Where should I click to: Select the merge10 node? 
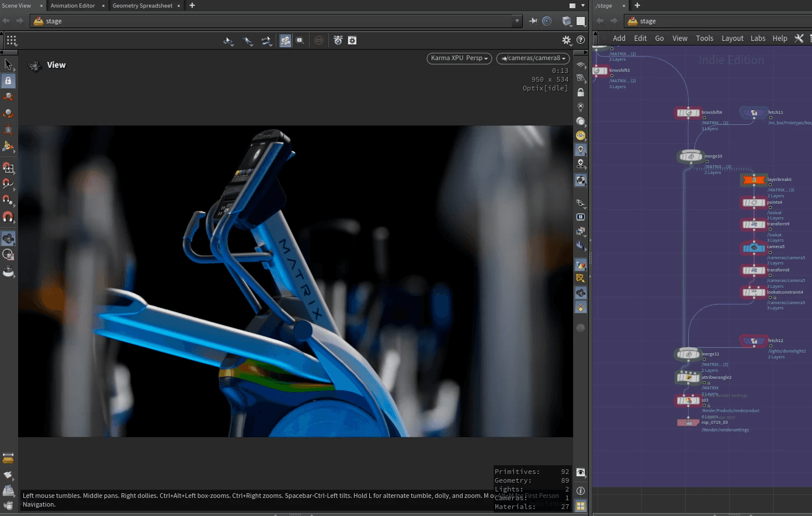pos(690,156)
